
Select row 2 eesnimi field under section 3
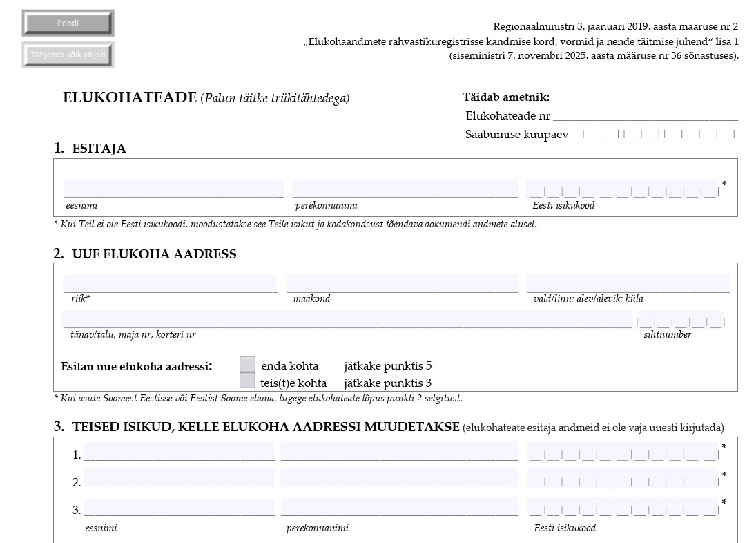[x=180, y=479]
